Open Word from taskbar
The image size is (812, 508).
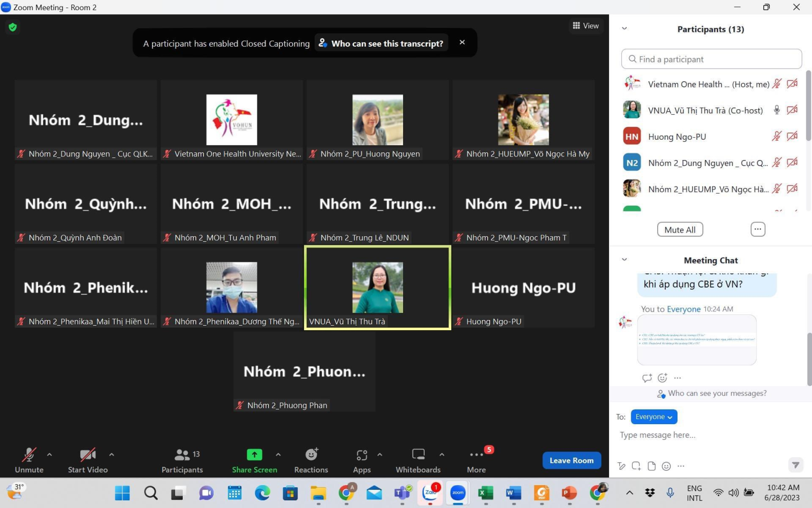(514, 493)
